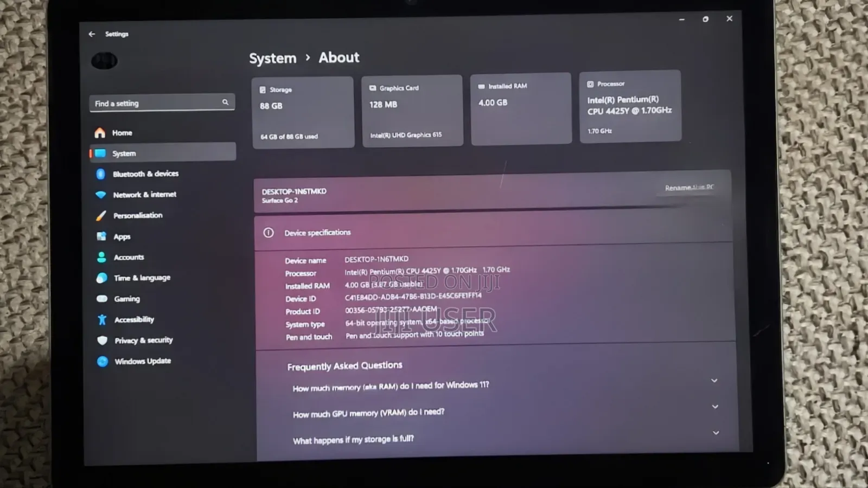The width and height of the screenshot is (868, 488).
Task: Click the Graphics Card icon
Action: click(373, 88)
